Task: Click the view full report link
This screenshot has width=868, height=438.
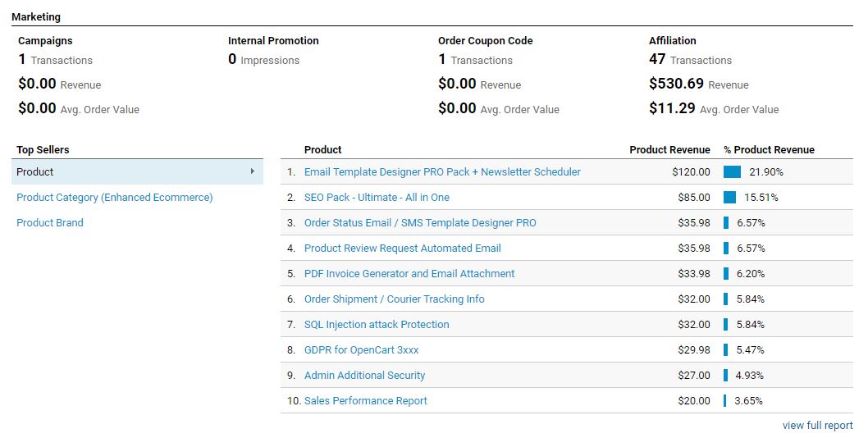Action: pyautogui.click(x=817, y=425)
